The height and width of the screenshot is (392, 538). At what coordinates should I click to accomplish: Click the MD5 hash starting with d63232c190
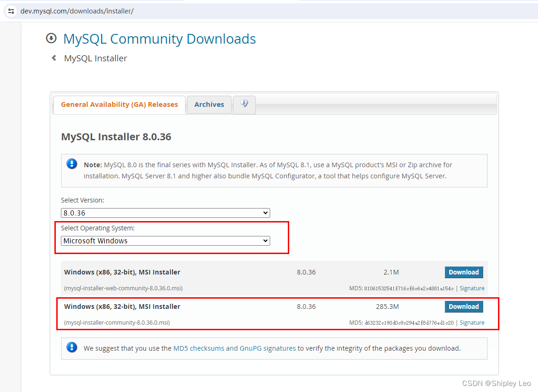point(409,323)
